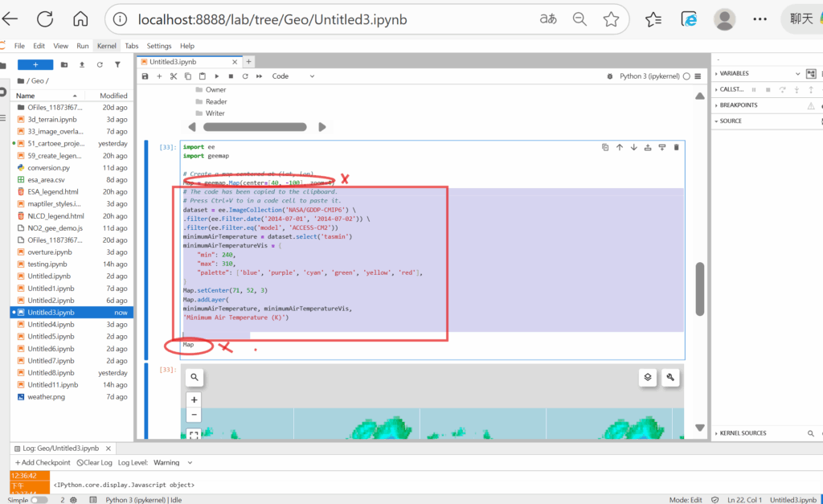Open the Log Level Warning dropdown
This screenshot has width=823, height=504.
click(x=173, y=462)
